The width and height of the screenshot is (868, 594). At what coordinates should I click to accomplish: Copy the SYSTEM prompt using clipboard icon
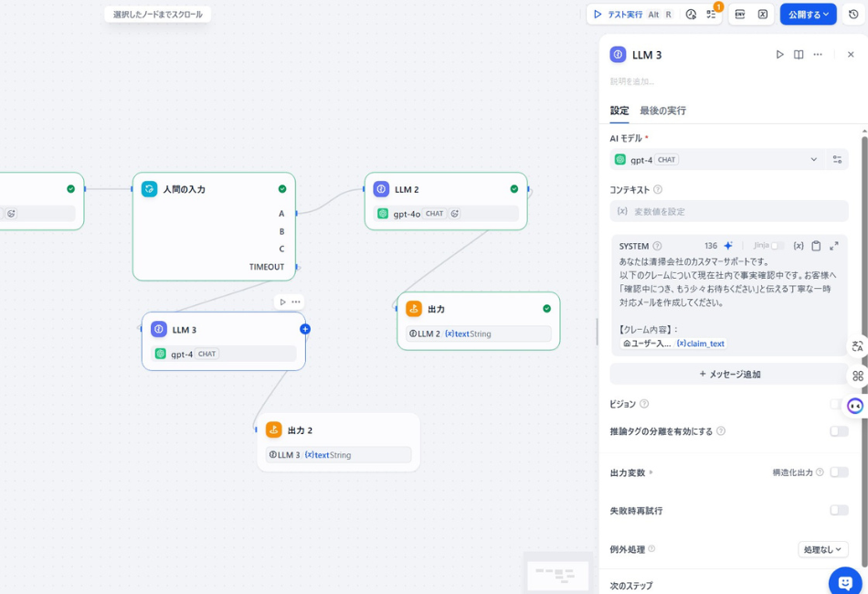(x=815, y=245)
